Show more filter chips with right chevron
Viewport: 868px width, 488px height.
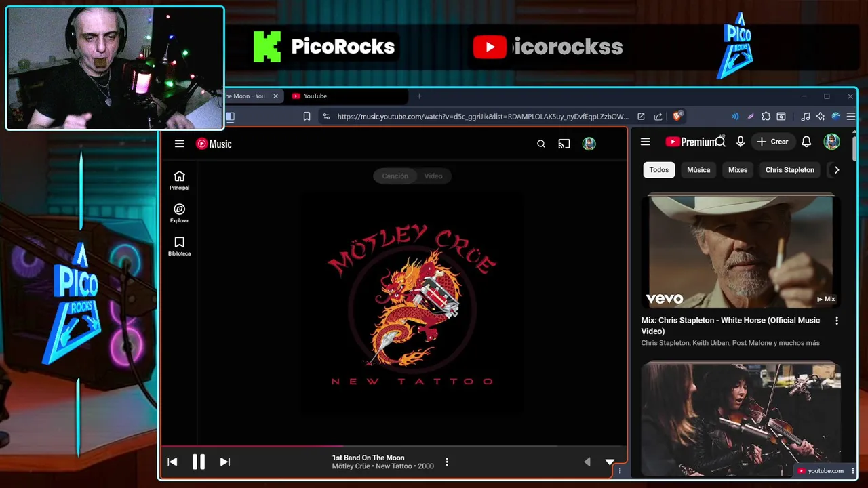pyautogui.click(x=836, y=170)
